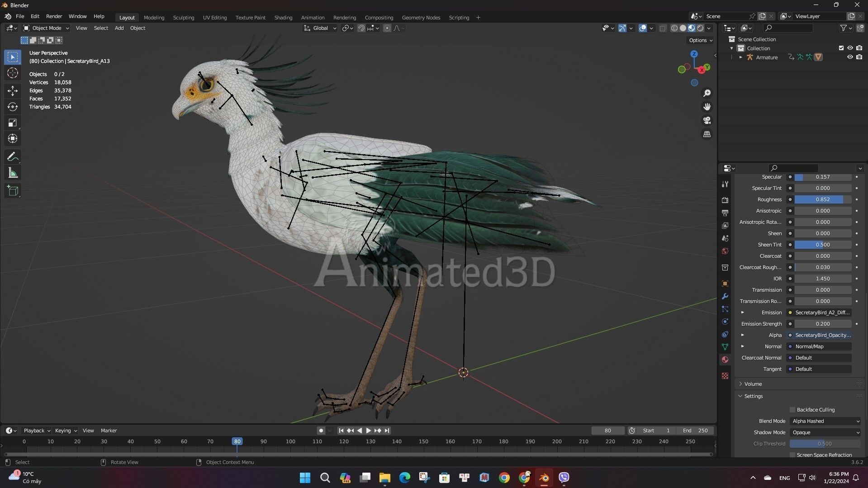Open the Render menu
Viewport: 868px width, 488px height.
click(54, 16)
